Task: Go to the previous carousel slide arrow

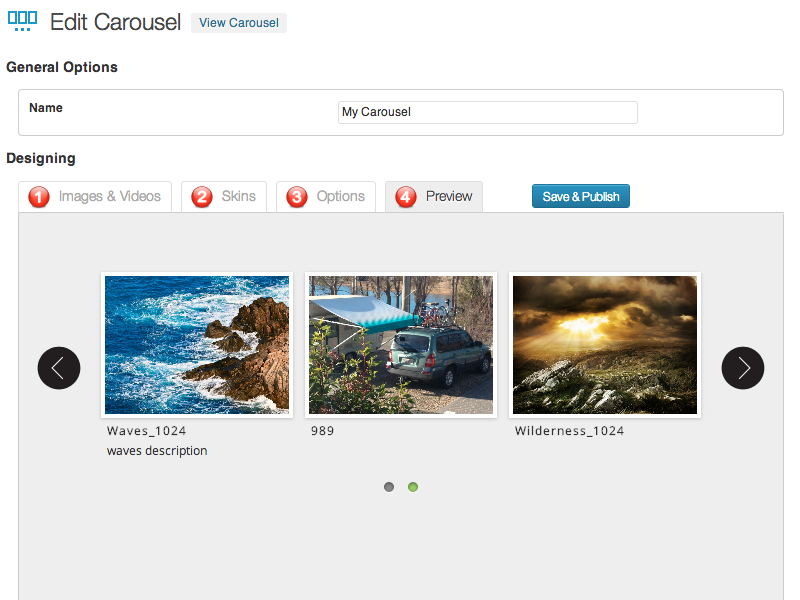Action: (x=59, y=368)
